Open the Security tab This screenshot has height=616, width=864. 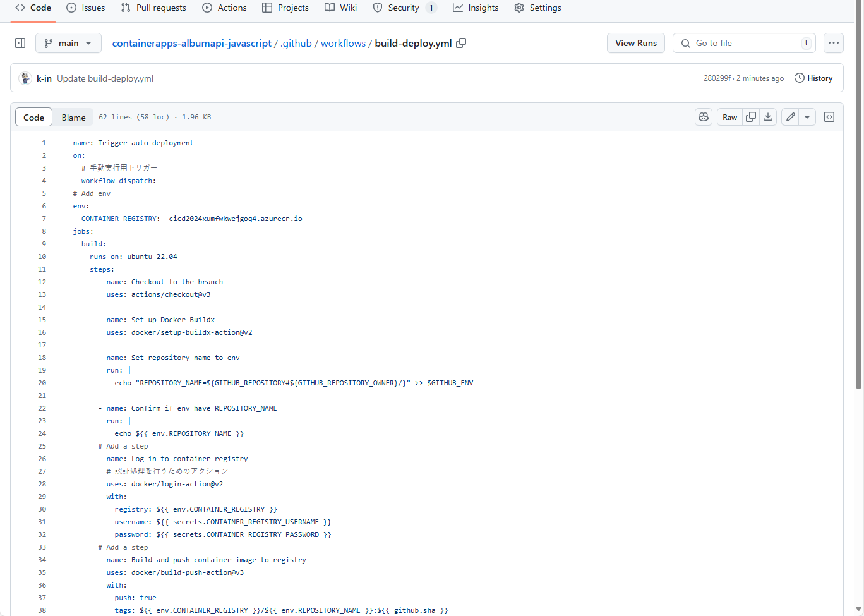click(404, 8)
